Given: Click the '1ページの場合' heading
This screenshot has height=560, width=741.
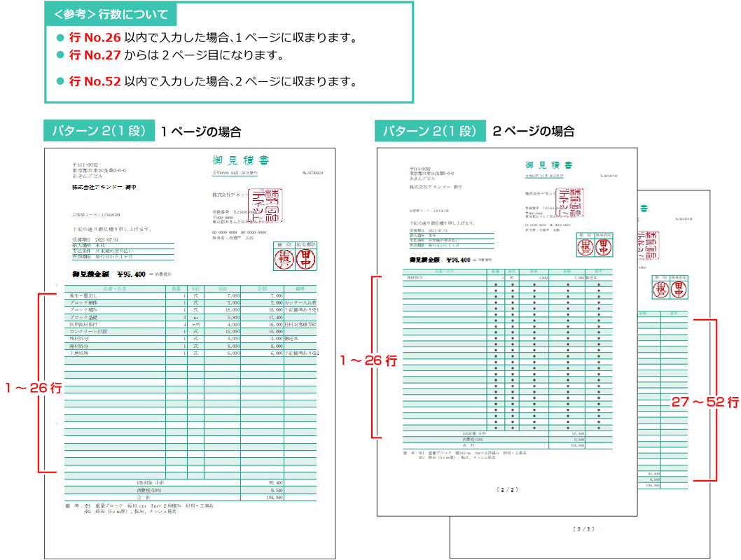Looking at the screenshot, I should [x=201, y=132].
